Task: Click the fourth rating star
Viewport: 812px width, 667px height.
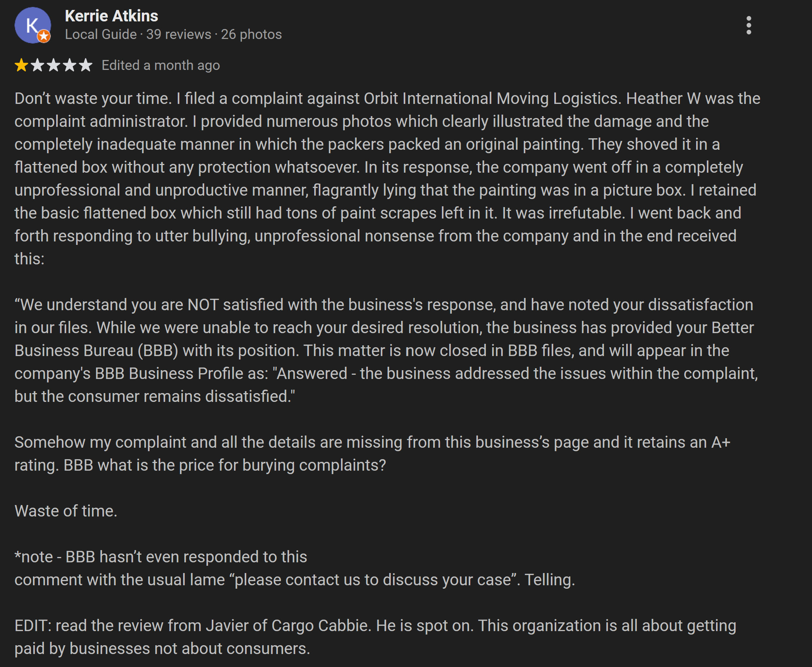Action: [70, 65]
